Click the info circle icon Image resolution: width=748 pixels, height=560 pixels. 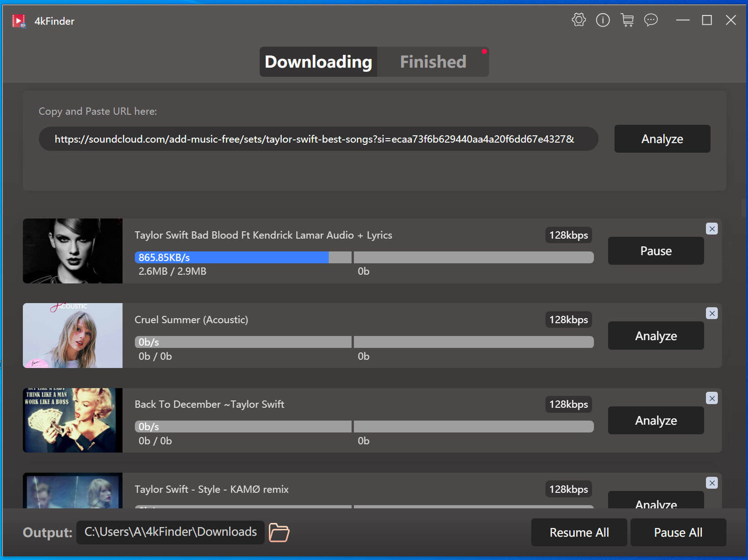603,20
